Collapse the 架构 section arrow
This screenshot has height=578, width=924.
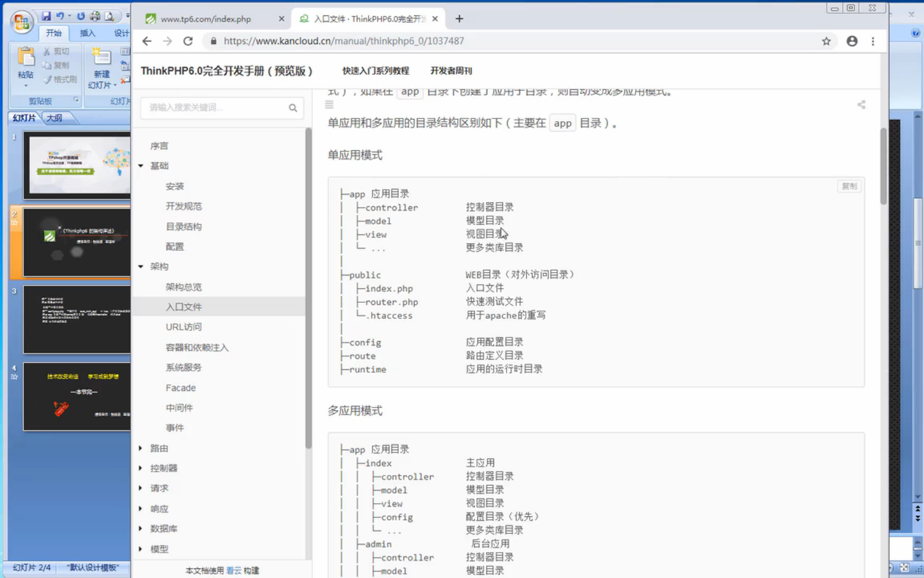[x=141, y=266]
